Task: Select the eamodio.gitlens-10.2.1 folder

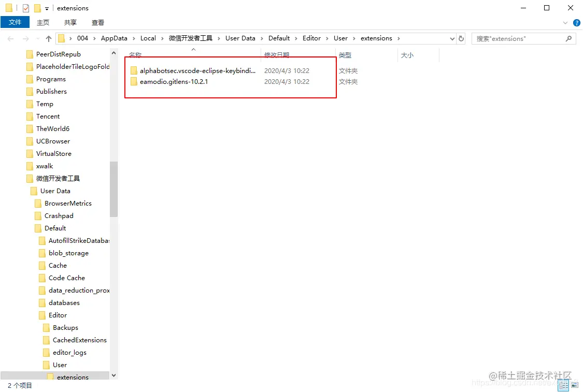Action: tap(174, 82)
